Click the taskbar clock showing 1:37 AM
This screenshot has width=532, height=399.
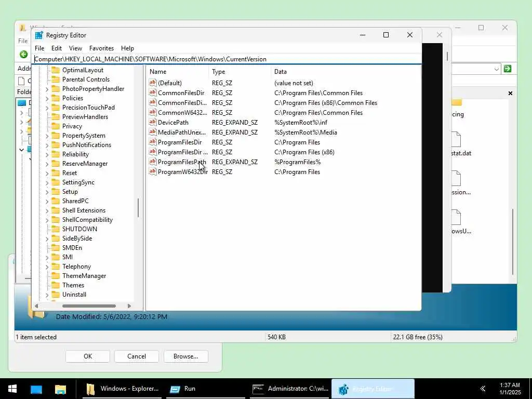510,389
